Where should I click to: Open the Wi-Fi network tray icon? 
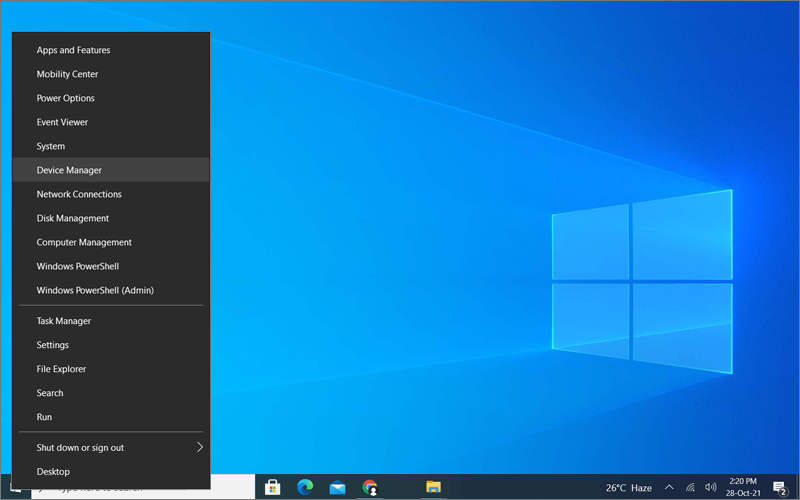pos(690,488)
